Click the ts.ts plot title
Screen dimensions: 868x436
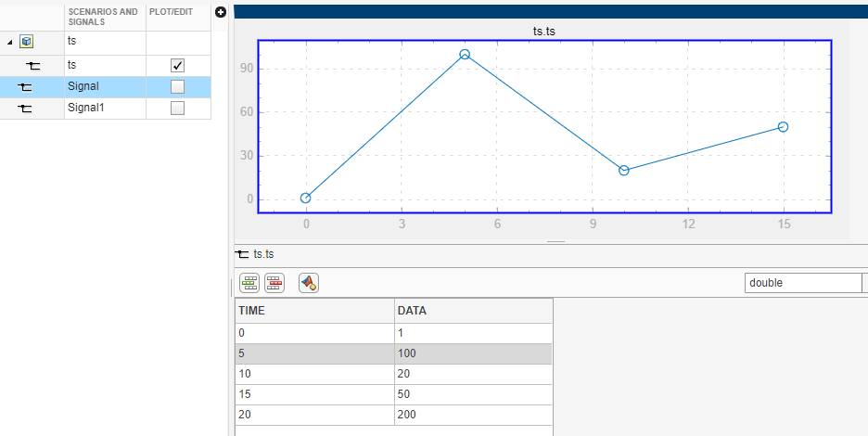pos(544,32)
